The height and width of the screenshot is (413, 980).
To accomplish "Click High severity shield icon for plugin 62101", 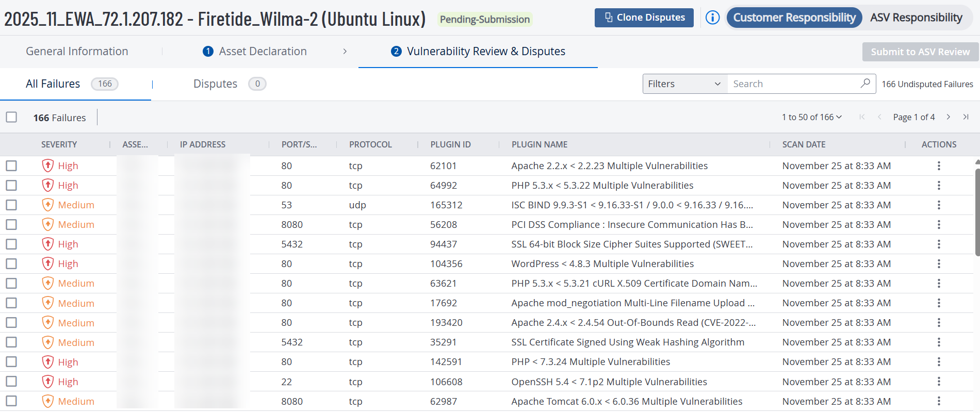I will click(48, 166).
